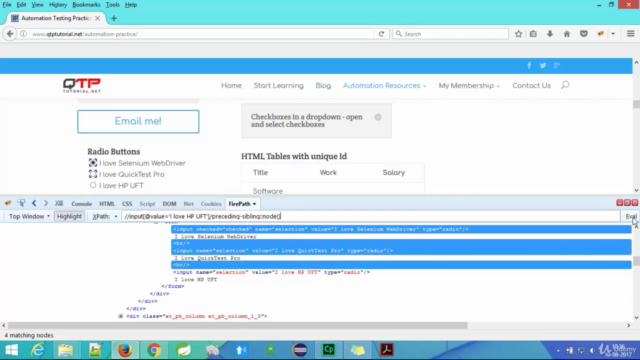Click the FirePath horizontal scrollbar

238,325
